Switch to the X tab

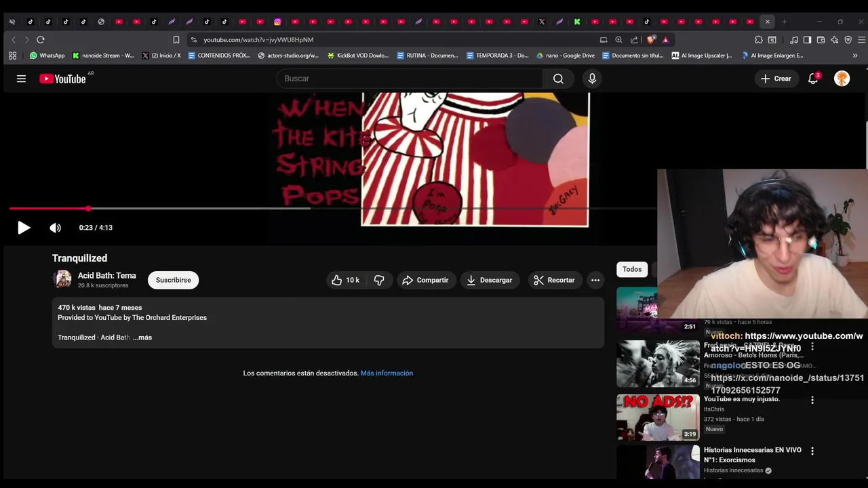[x=542, y=22]
